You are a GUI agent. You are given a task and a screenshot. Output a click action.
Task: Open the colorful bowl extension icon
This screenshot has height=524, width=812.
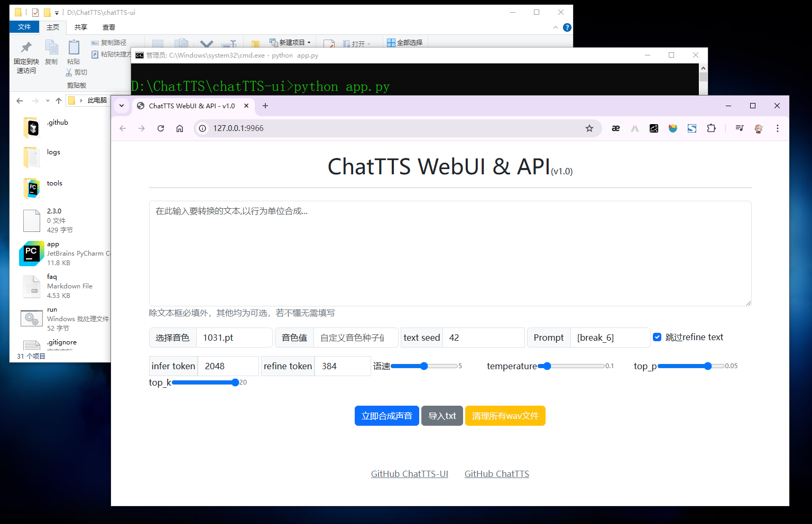tap(673, 128)
